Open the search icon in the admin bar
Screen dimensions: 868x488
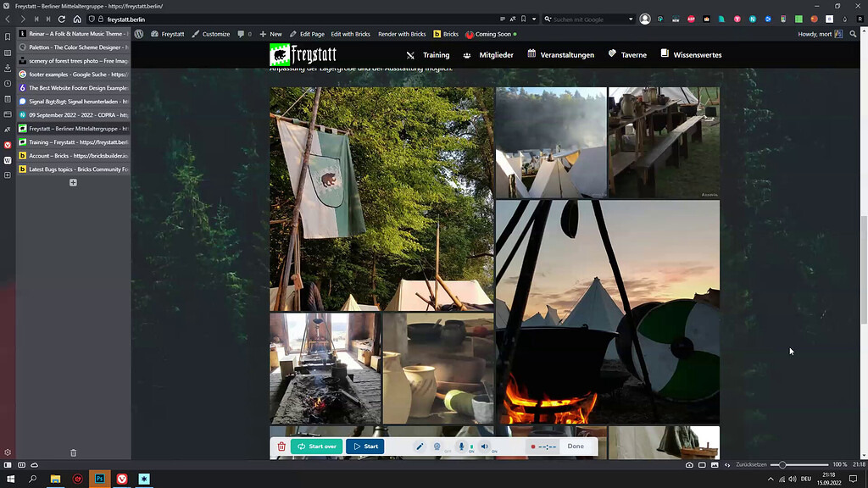pos(852,34)
